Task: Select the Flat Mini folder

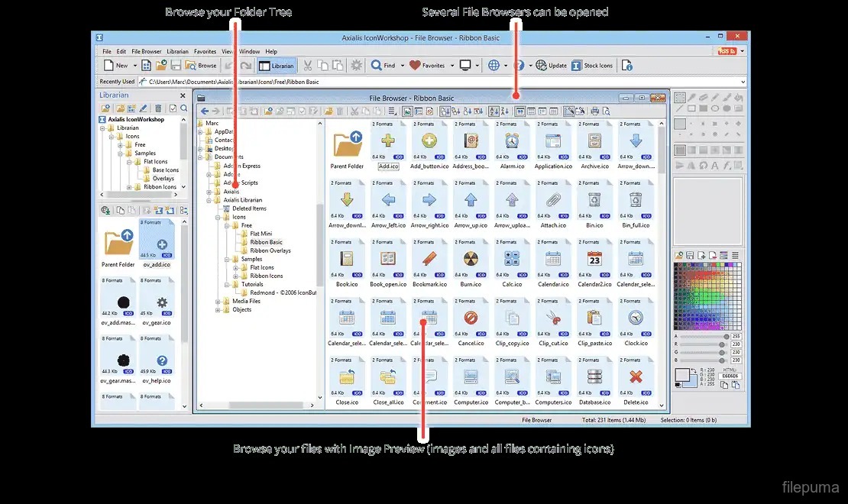Action: click(x=261, y=234)
